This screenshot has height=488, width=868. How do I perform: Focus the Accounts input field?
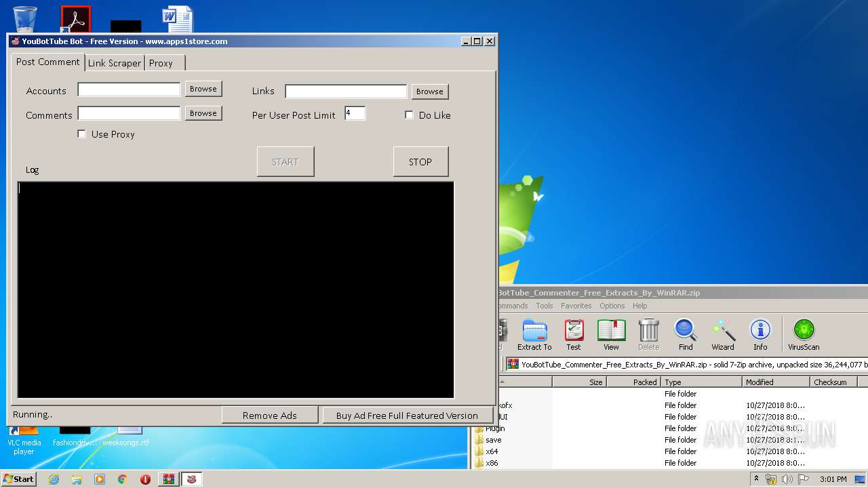[129, 89]
